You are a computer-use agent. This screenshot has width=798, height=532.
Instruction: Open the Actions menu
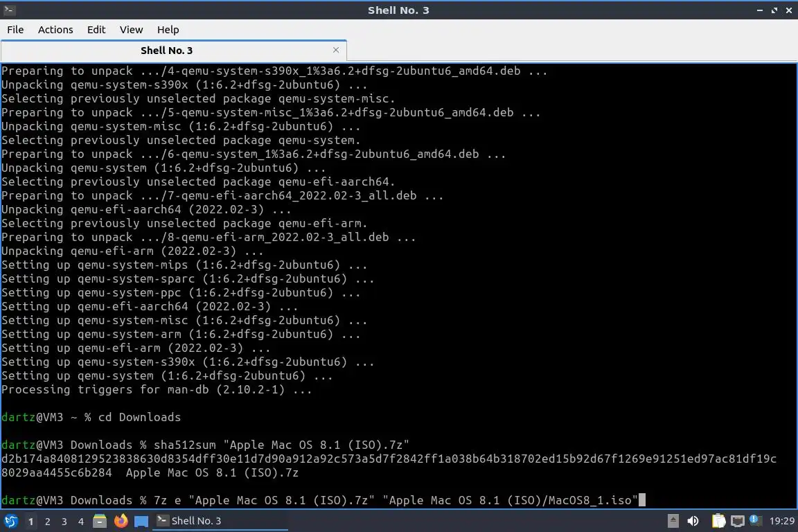click(55, 30)
